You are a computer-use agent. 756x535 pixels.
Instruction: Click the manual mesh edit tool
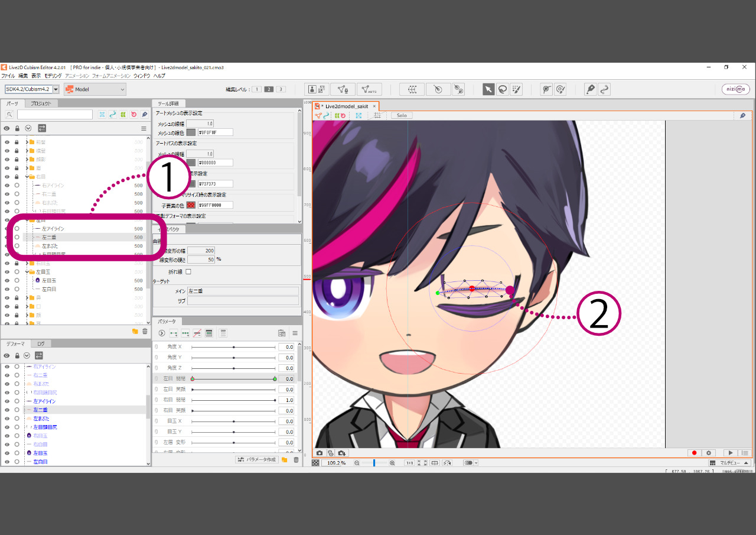[x=343, y=89]
